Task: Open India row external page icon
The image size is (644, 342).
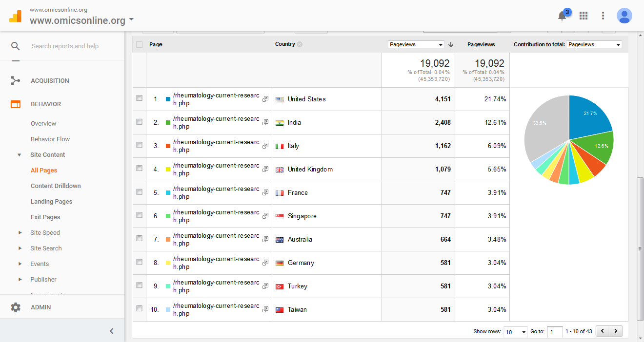Action: 265,122
